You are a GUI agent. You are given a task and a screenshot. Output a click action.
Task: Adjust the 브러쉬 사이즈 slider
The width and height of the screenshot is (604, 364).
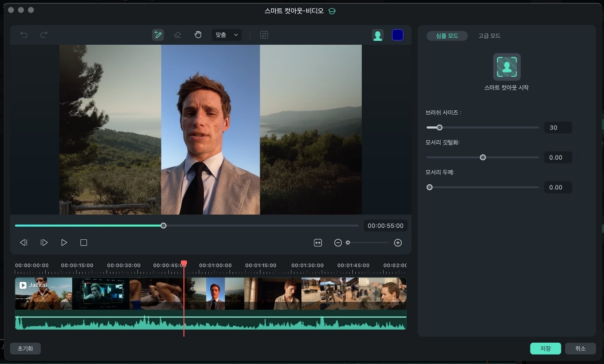(x=483, y=128)
